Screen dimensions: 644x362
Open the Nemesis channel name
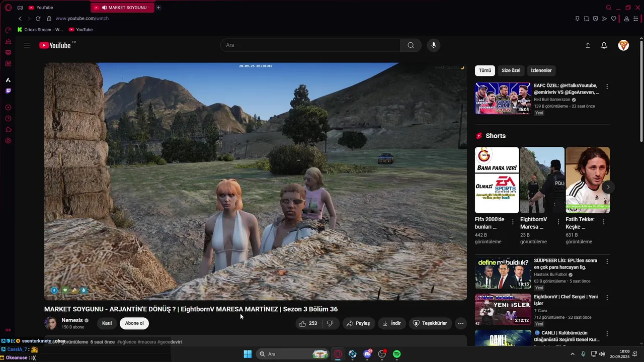[x=72, y=320]
